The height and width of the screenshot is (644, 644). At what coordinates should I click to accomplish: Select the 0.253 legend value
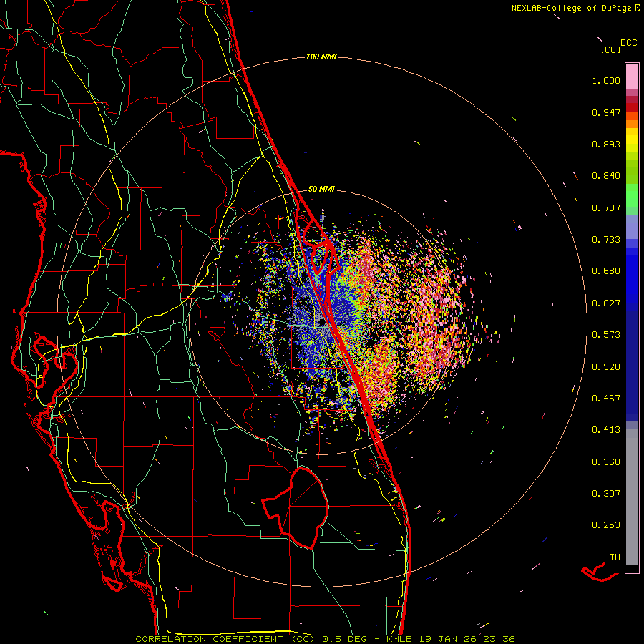[x=606, y=525]
